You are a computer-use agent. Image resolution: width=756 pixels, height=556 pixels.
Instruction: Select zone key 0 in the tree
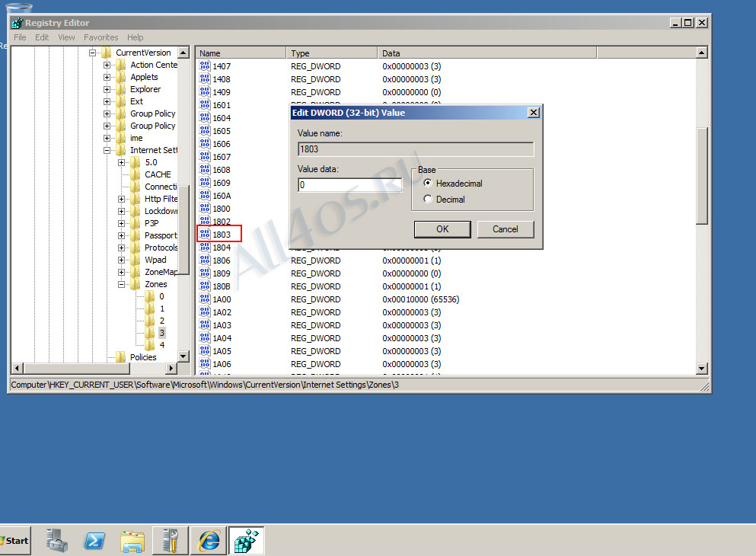(x=161, y=296)
